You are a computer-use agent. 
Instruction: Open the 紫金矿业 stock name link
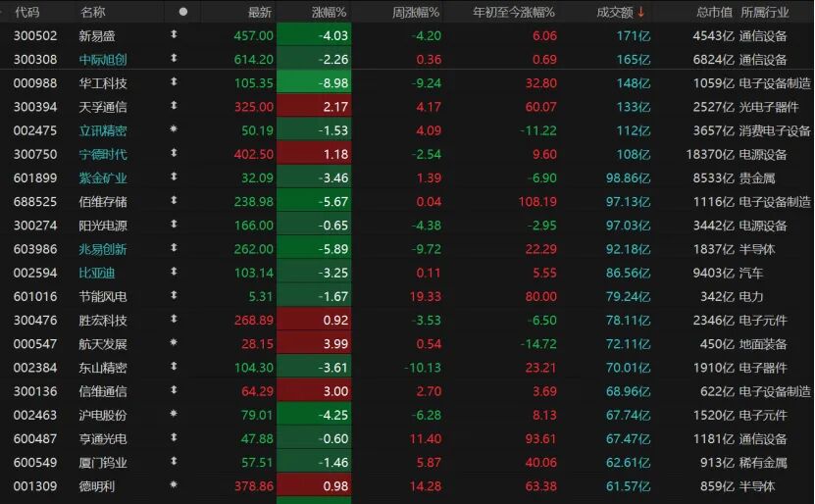103,177
